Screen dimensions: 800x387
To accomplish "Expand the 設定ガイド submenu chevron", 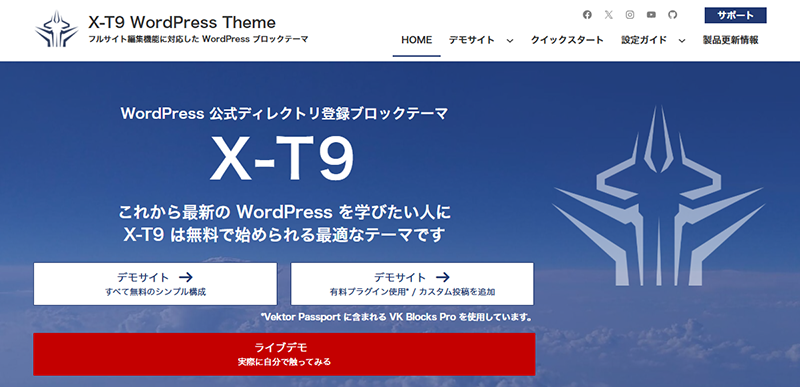I will [x=682, y=41].
